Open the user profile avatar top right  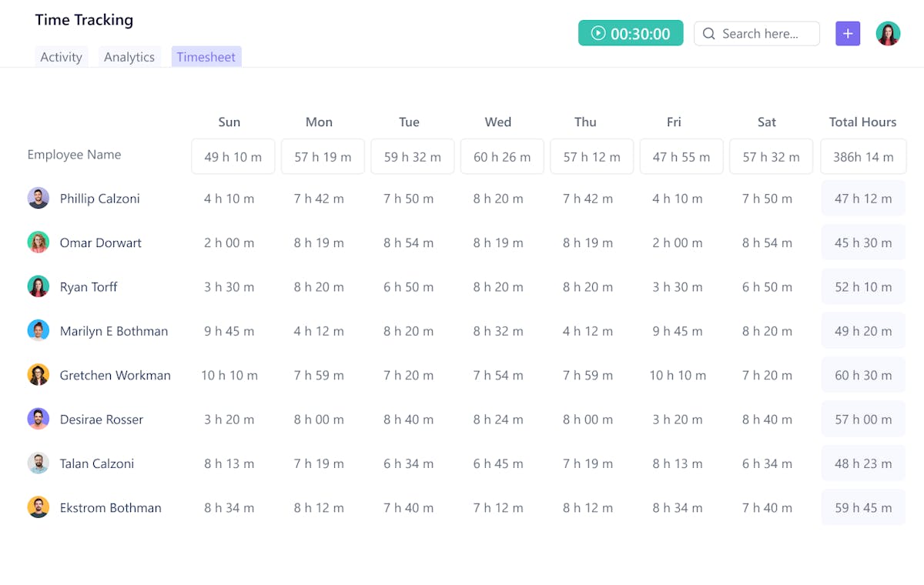click(888, 33)
